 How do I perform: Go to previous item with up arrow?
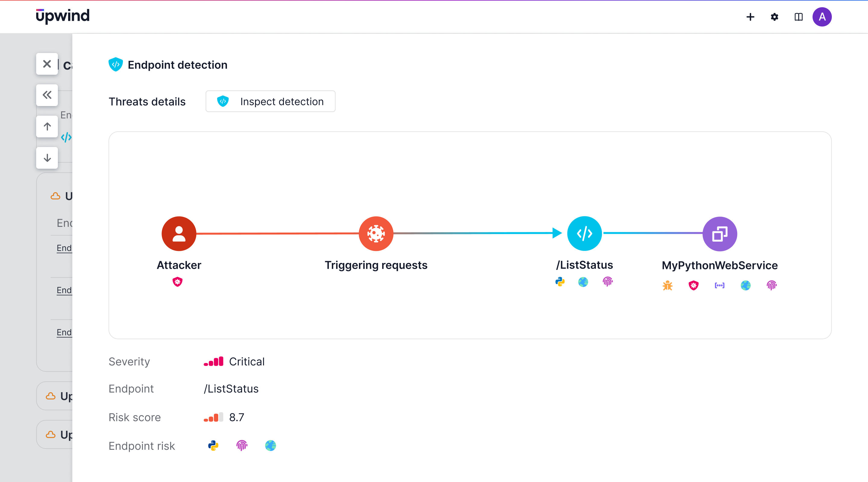pos(47,126)
